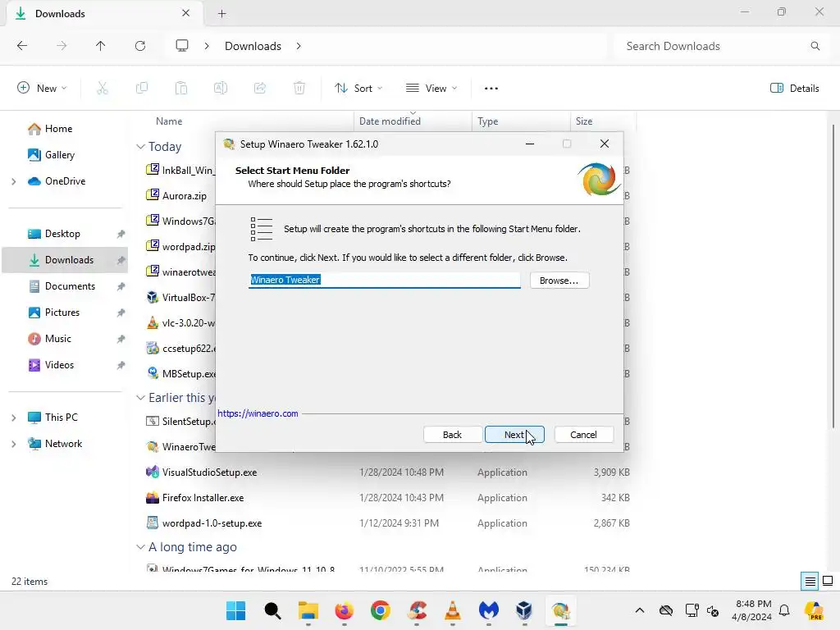Click the Paste clipboard icon

[x=181, y=89]
